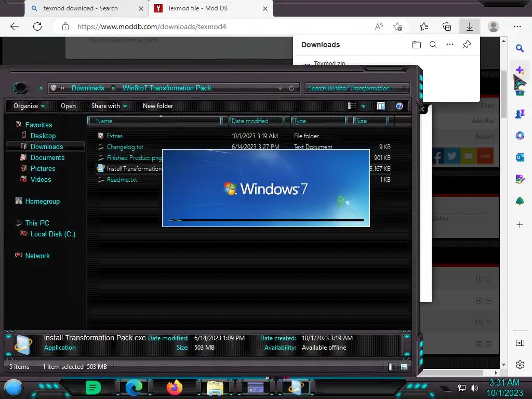The height and width of the screenshot is (399, 532).
Task: Open Edge settings and more menu
Action: coord(517,26)
